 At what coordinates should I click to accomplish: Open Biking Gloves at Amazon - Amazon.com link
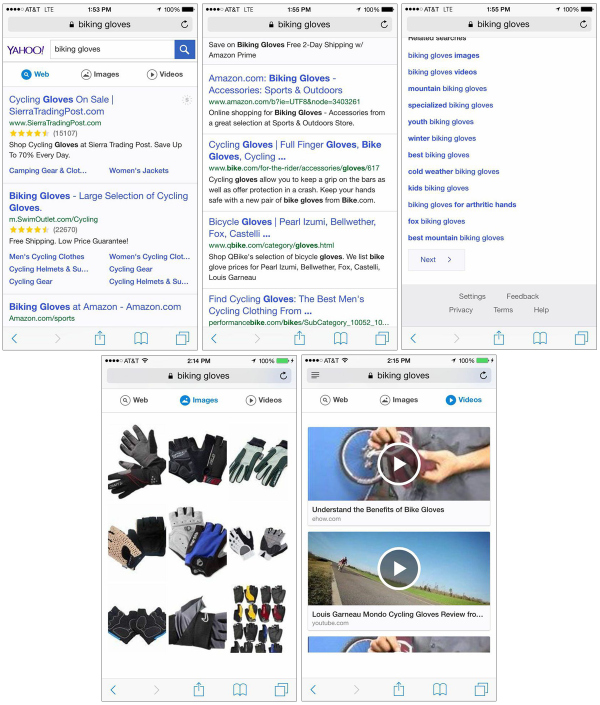(x=95, y=307)
